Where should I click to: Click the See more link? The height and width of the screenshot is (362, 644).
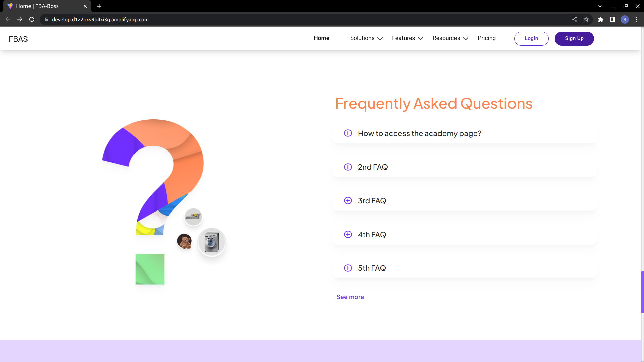(x=350, y=297)
